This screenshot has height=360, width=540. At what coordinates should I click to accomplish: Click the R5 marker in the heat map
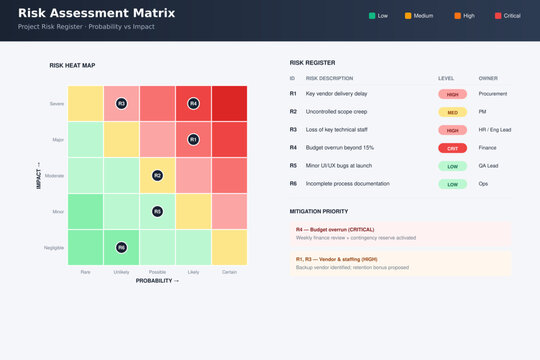[x=157, y=212]
